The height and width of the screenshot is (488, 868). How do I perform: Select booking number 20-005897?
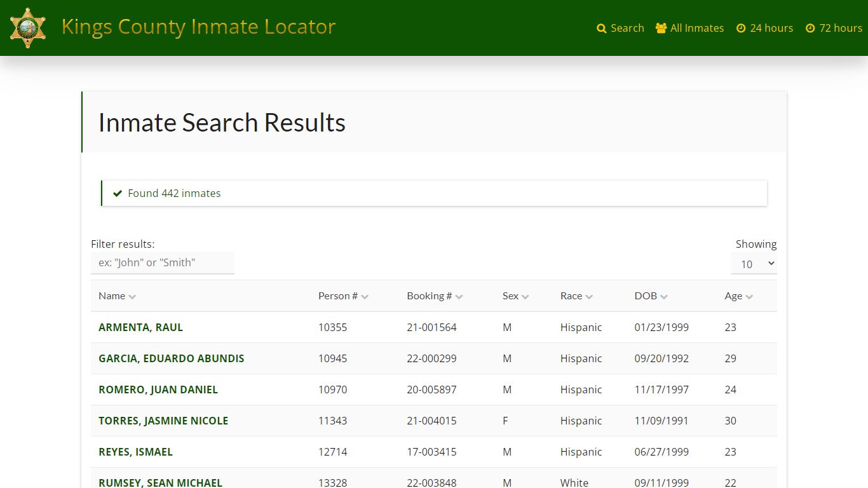431,390
